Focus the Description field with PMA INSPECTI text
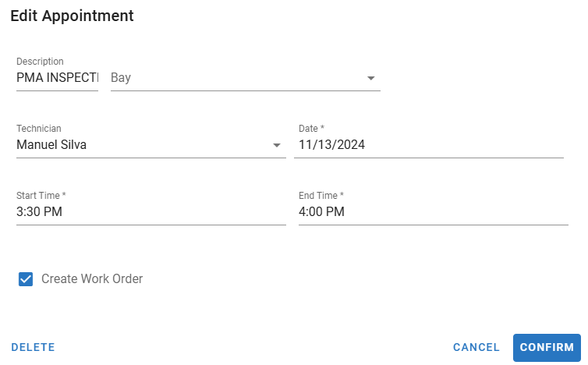Image resolution: width=588 pixels, height=365 pixels. (57, 78)
